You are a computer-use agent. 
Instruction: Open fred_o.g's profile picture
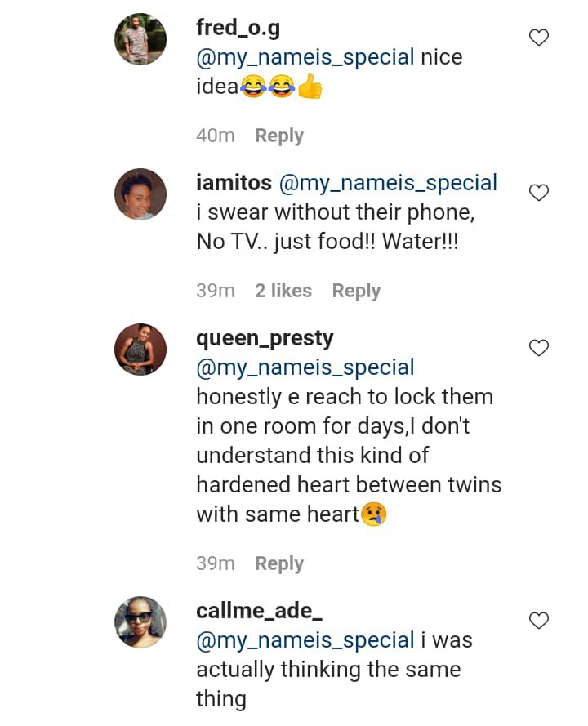pyautogui.click(x=140, y=38)
